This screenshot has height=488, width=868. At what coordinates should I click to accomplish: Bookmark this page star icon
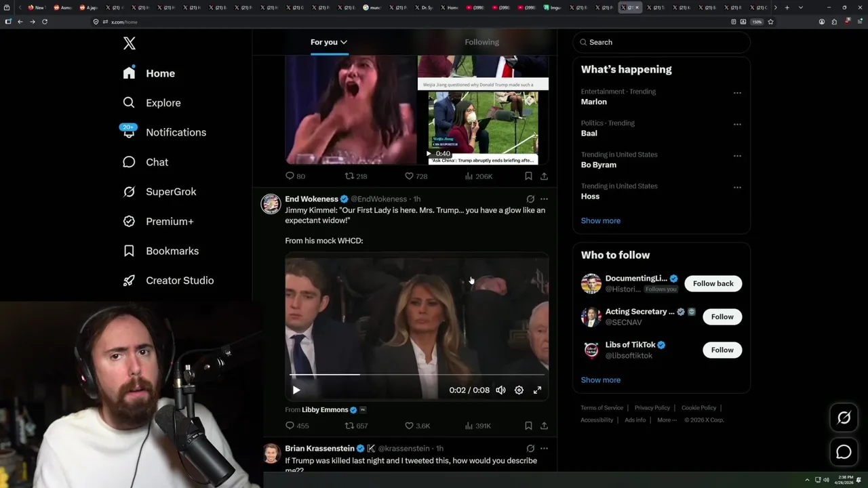tap(770, 22)
